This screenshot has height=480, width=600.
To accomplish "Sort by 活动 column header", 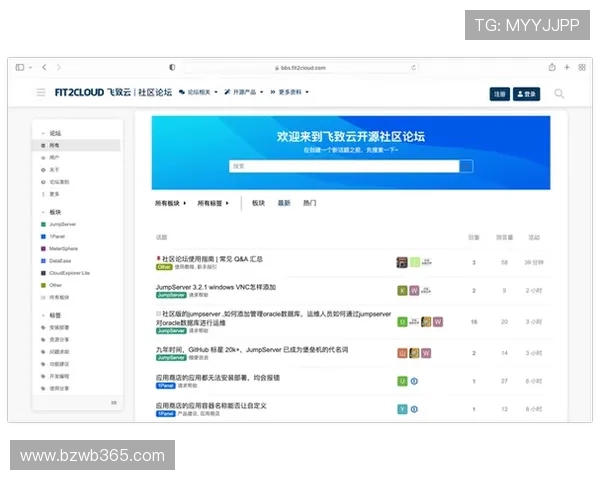I will (534, 237).
